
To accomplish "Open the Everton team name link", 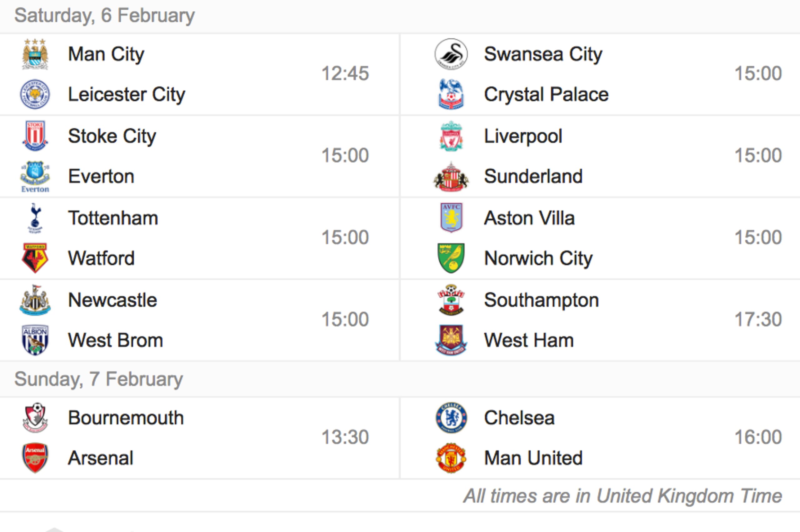I will click(101, 177).
